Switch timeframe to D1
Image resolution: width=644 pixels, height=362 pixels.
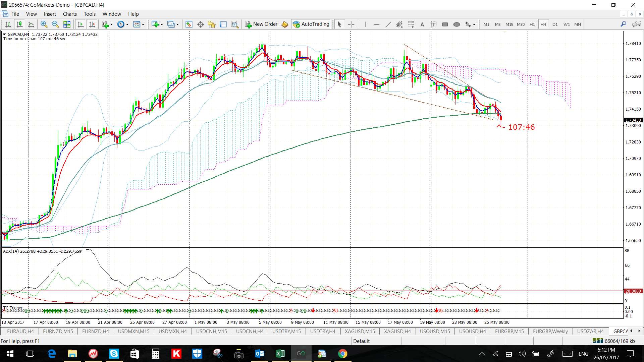click(555, 24)
